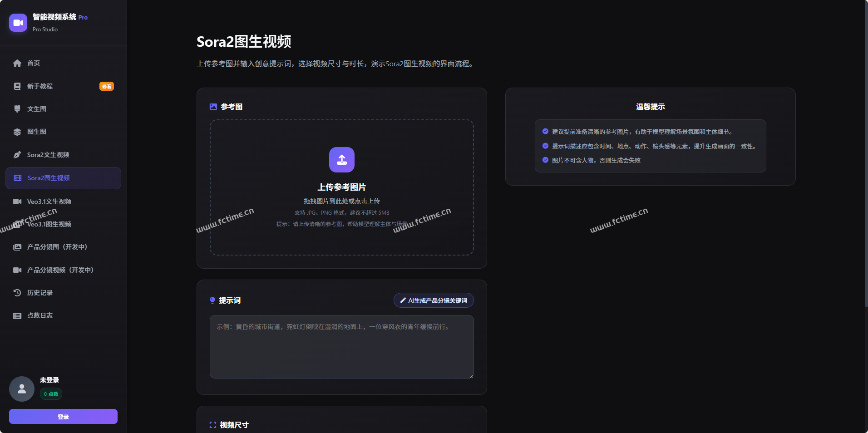Open 产品分镜图（开发中）entry
868x433 pixels.
point(57,247)
